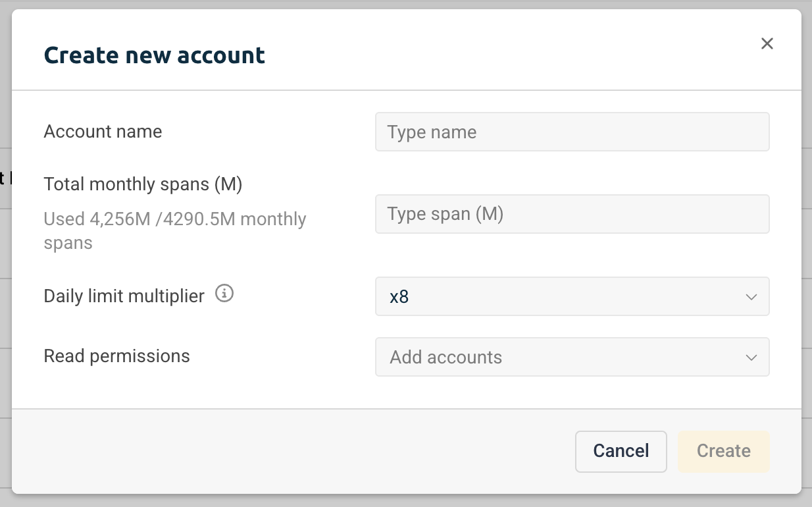Click the Cancel button
Image resolution: width=812 pixels, height=507 pixels.
point(621,451)
